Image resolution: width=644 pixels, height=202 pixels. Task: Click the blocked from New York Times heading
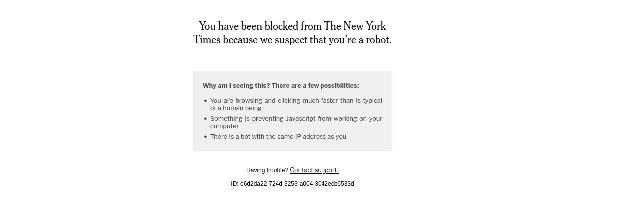pos(292,33)
